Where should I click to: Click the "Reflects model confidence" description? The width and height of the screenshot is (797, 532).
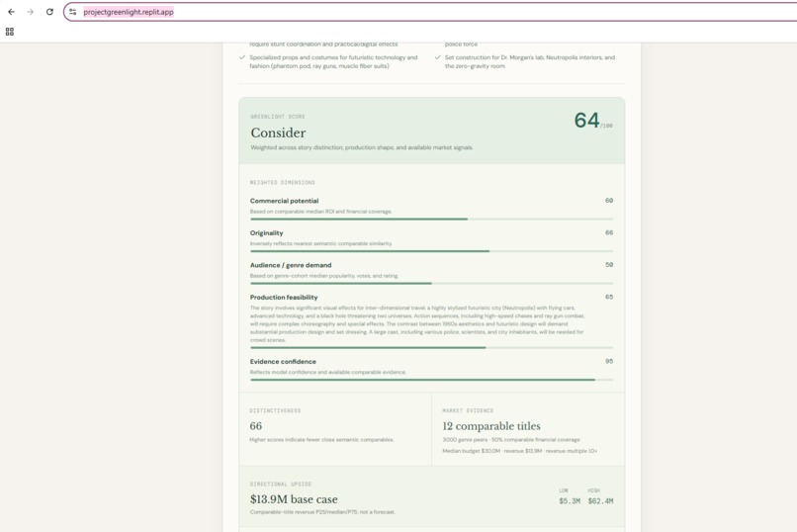(328, 372)
